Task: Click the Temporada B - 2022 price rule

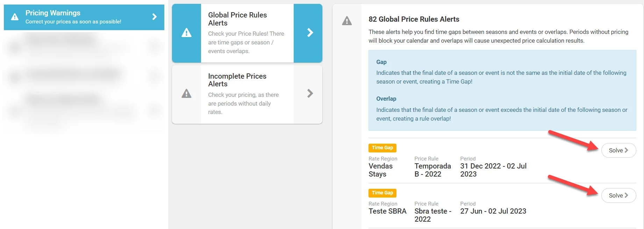Action: [432, 170]
